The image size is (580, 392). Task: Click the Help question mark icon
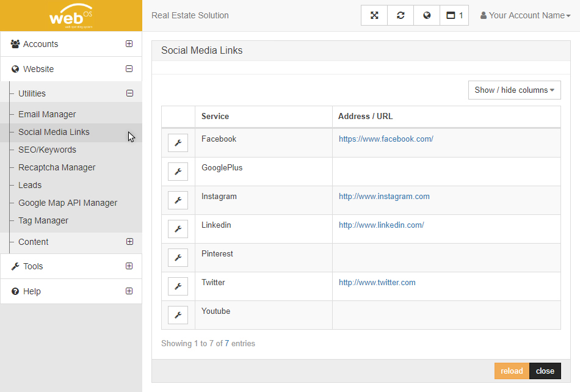[x=15, y=291]
